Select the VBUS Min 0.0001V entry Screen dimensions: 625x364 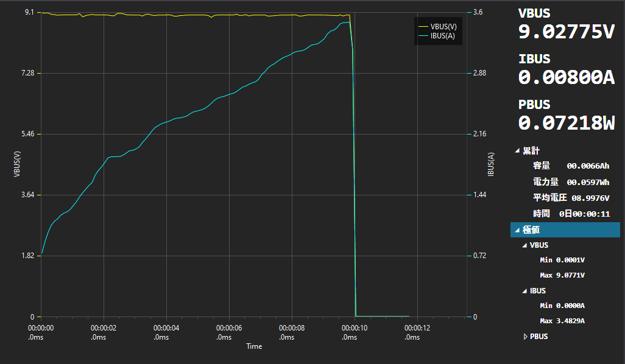click(562, 260)
